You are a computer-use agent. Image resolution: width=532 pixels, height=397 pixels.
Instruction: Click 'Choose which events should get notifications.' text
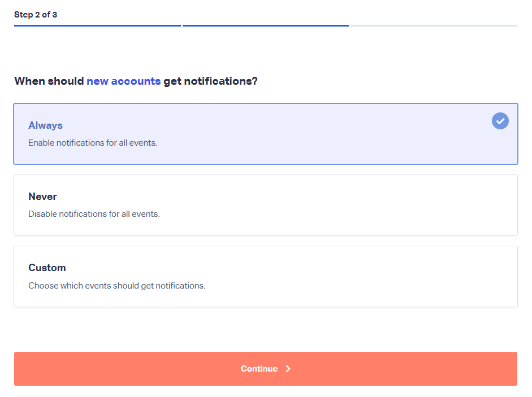pos(116,285)
